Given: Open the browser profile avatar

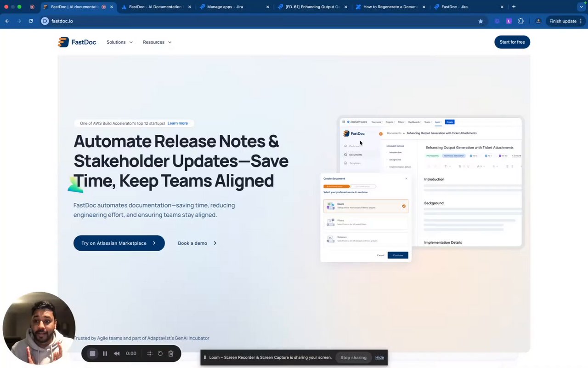Looking at the screenshot, I should click(x=538, y=21).
